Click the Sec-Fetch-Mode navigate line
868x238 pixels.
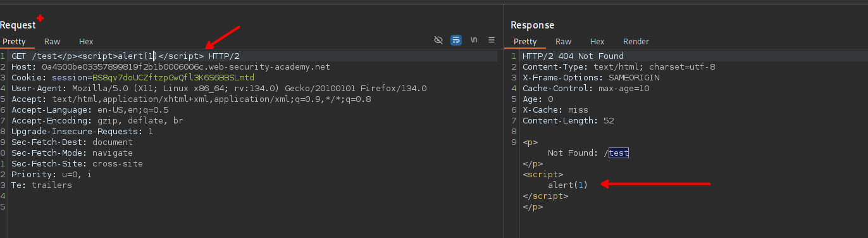[x=72, y=153]
